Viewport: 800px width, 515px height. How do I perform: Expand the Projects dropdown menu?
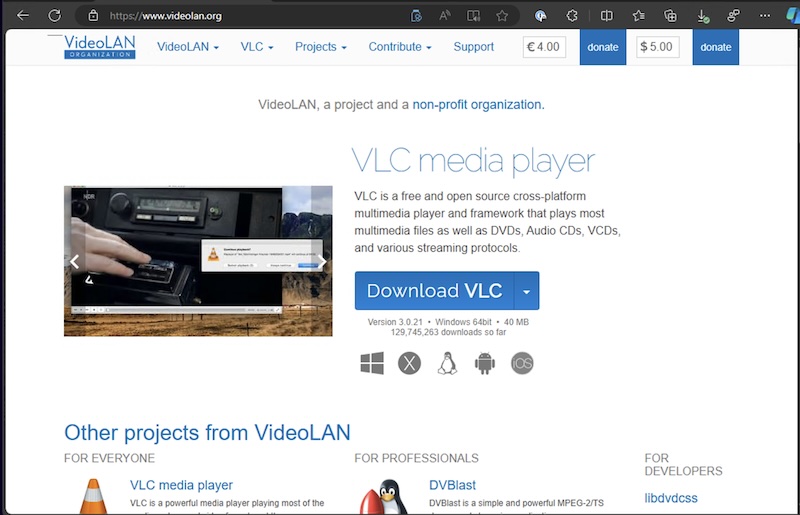321,47
